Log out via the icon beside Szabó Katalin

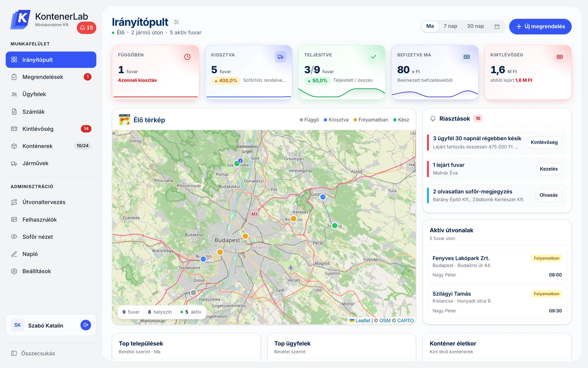86,325
